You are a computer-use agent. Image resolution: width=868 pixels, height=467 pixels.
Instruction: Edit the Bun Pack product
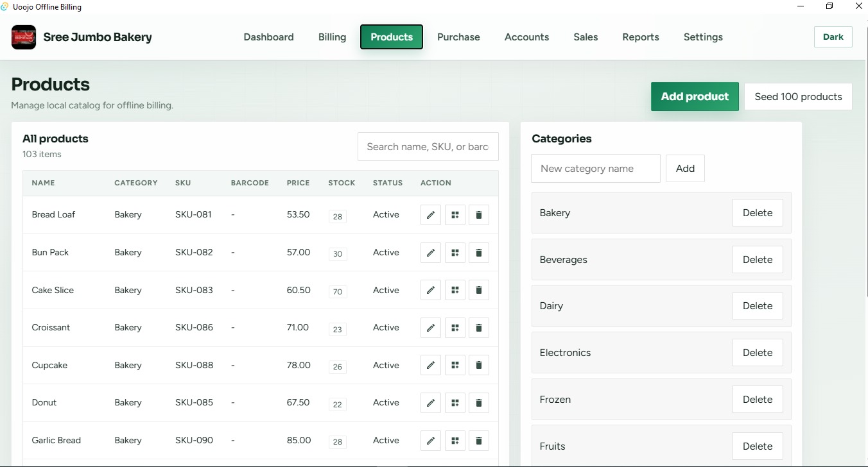click(x=431, y=253)
